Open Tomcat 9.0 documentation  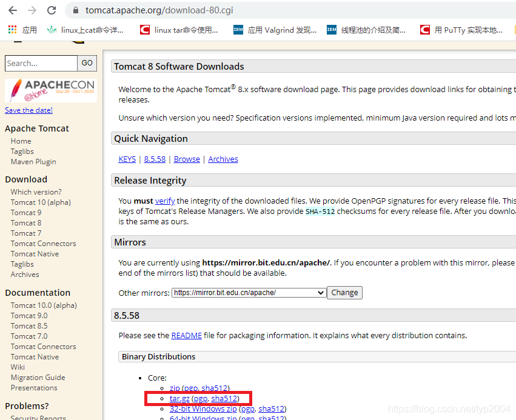click(29, 315)
